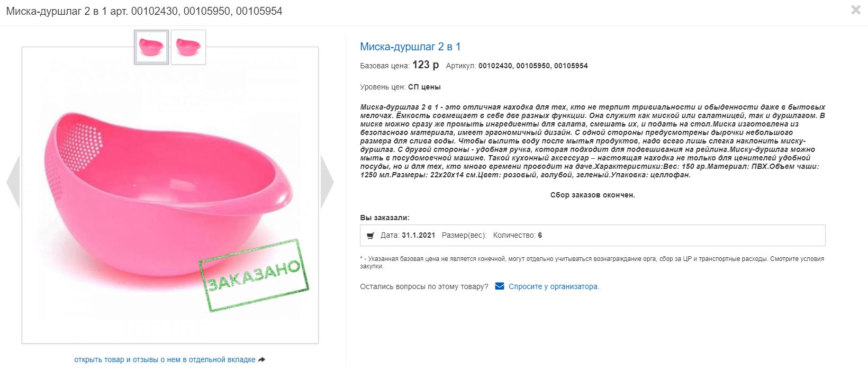The height and width of the screenshot is (369, 868).
Task: Open the Спросите у организатора link
Action: [x=554, y=286]
